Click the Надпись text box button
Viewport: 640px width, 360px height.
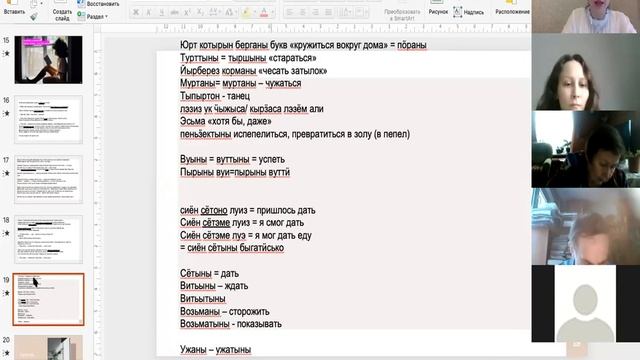click(469, 12)
